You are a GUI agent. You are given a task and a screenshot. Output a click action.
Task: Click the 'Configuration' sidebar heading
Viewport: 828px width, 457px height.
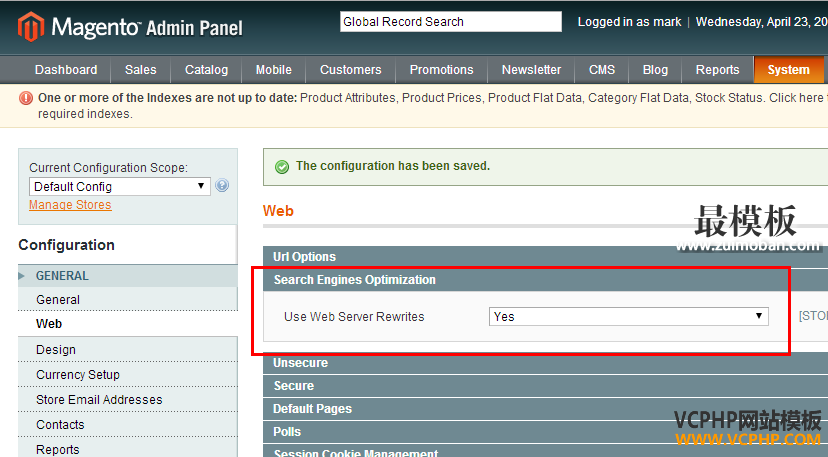[67, 245]
